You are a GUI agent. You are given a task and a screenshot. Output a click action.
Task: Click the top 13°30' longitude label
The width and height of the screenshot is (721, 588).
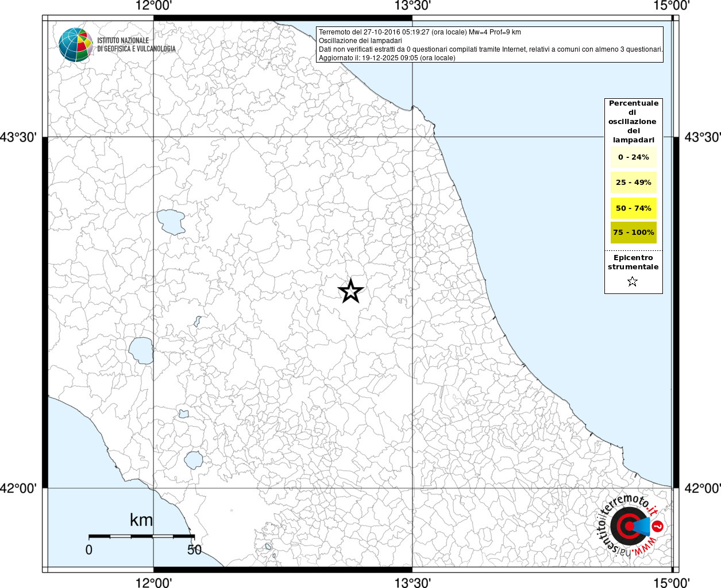tap(412, 6)
